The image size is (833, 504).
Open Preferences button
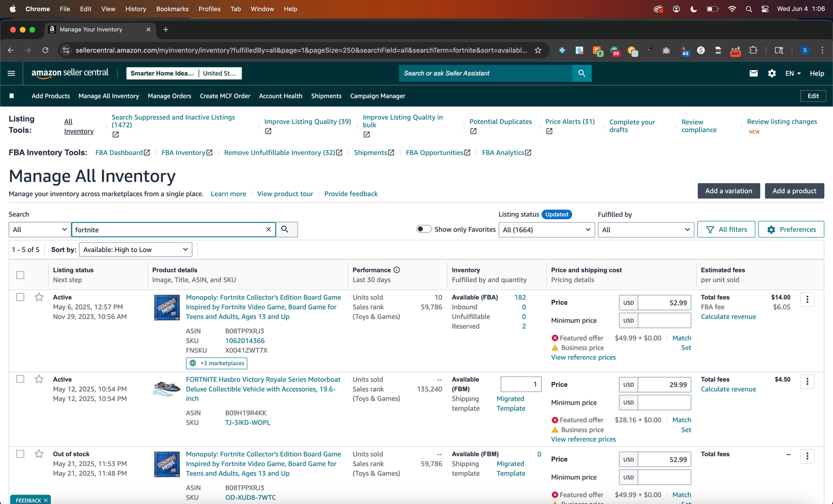tap(791, 229)
